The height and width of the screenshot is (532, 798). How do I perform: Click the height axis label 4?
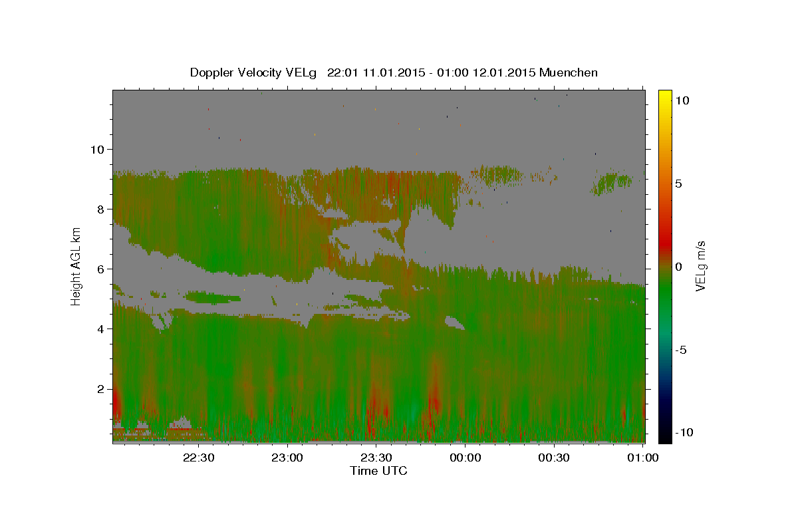tap(102, 329)
